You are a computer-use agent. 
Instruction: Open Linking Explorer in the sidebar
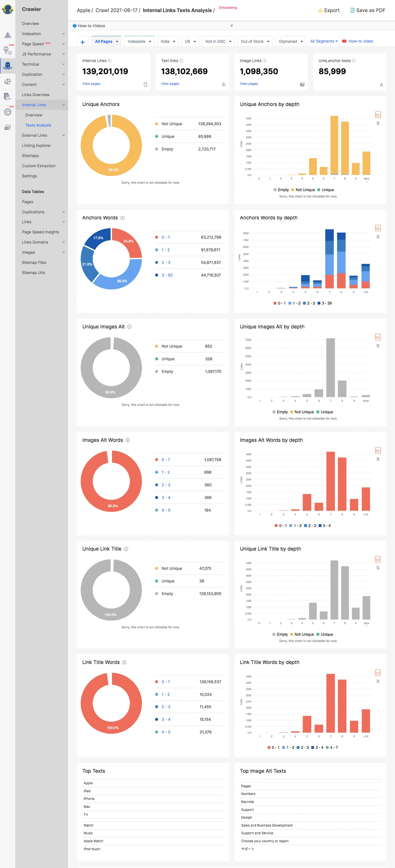(36, 146)
